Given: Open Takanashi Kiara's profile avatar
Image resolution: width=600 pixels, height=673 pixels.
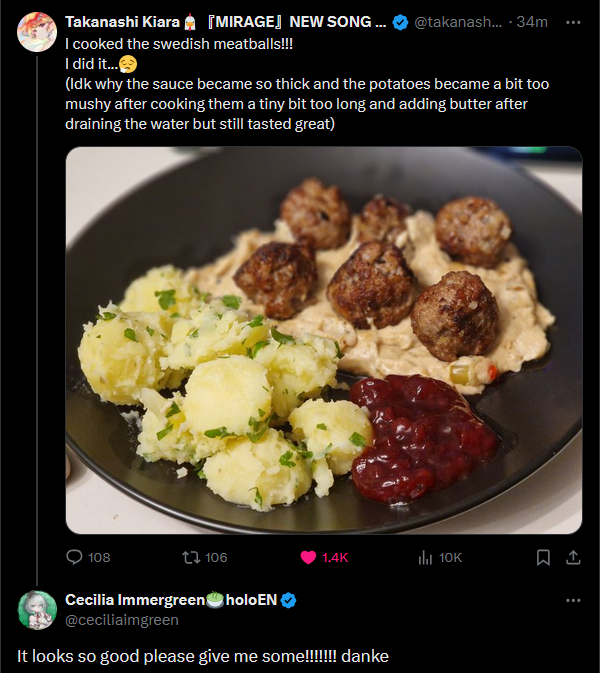Looking at the screenshot, I should click(37, 33).
